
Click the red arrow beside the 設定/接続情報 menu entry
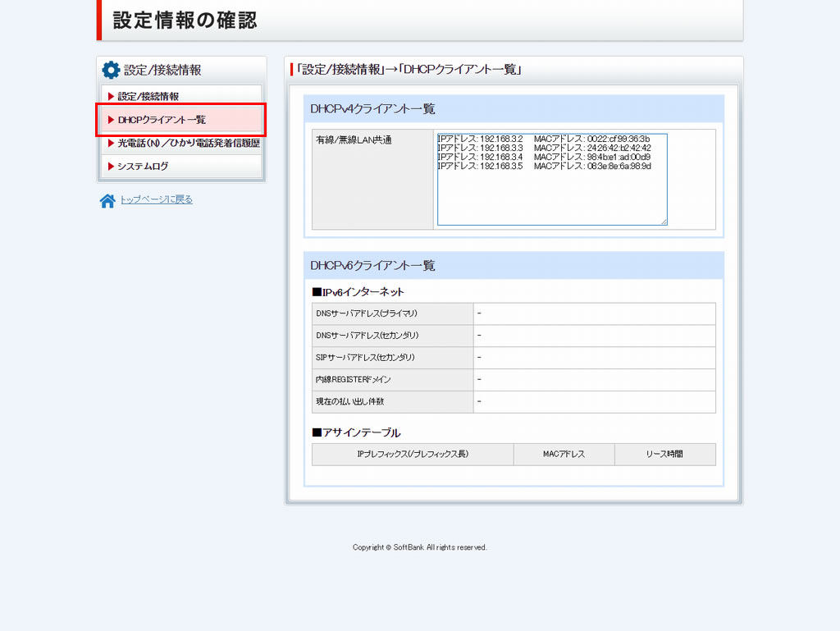coord(111,97)
